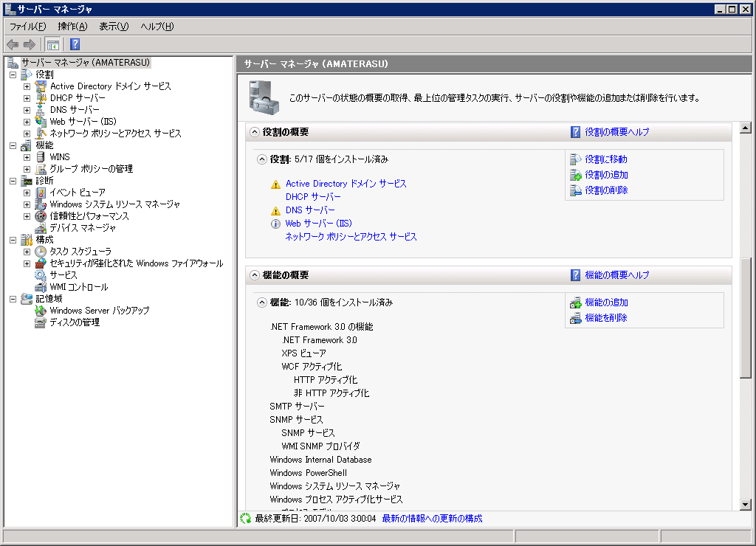This screenshot has height=546, width=756.
Task: Click the Forward arrow toolbar icon
Action: click(x=30, y=45)
